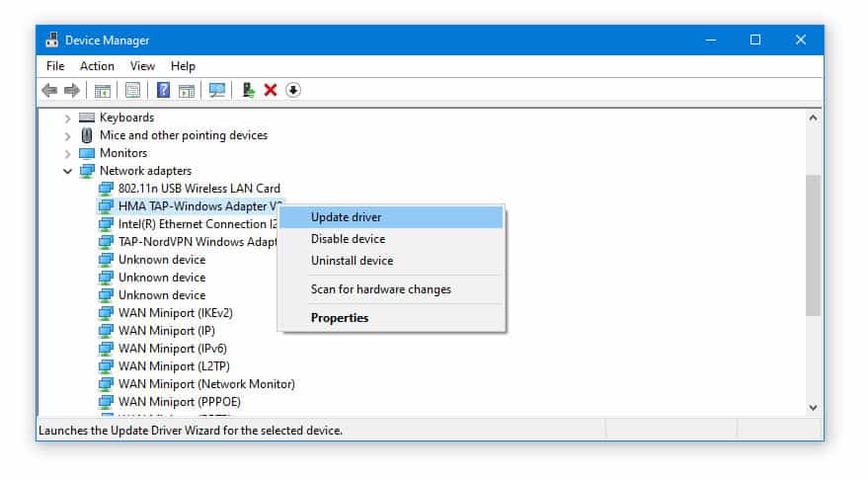This screenshot has width=868, height=480.
Task: Click icon beside WAN Miniport (IKEv2)
Action: (106, 313)
